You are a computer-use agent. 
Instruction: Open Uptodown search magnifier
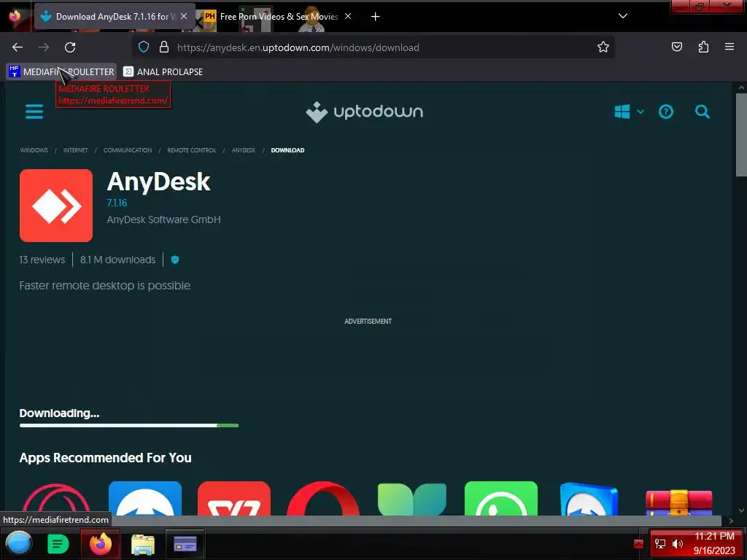click(x=703, y=112)
